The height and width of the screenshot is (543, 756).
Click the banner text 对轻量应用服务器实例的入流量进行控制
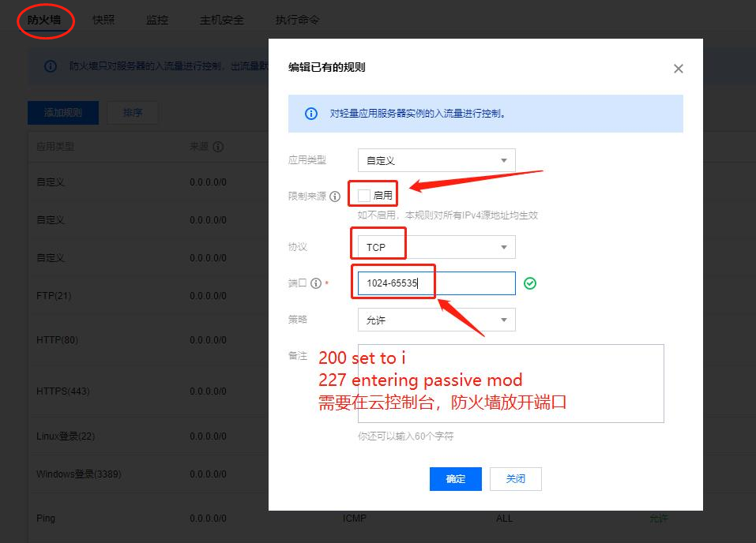[418, 114]
